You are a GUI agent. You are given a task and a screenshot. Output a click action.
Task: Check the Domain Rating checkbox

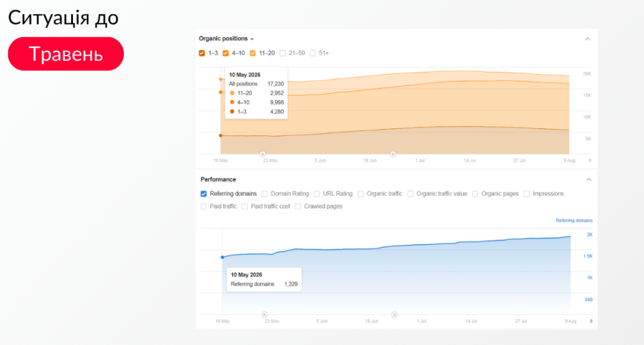click(265, 194)
